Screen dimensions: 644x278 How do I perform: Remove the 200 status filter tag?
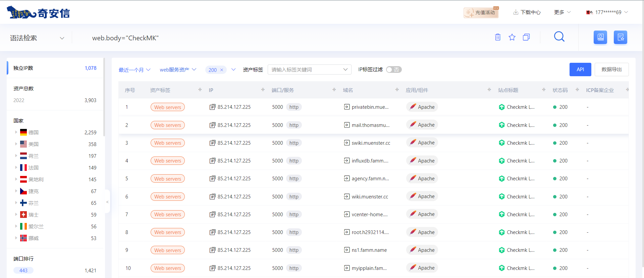click(x=222, y=70)
